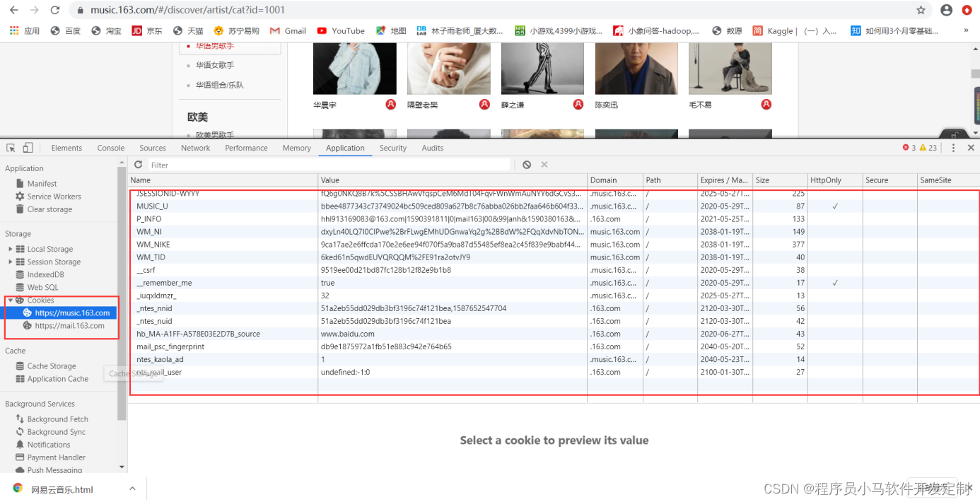Open artist thumbnail 陈奕迅

[x=636, y=68]
